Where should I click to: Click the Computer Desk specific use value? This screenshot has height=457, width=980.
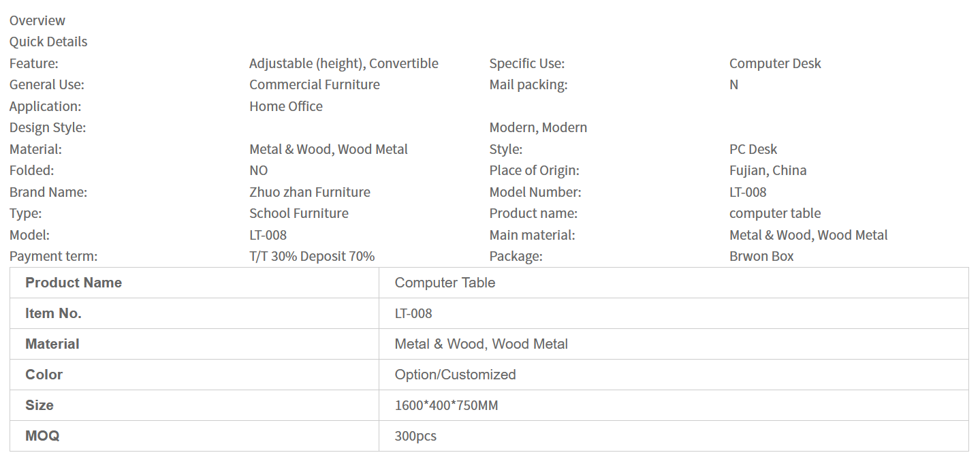[775, 63]
